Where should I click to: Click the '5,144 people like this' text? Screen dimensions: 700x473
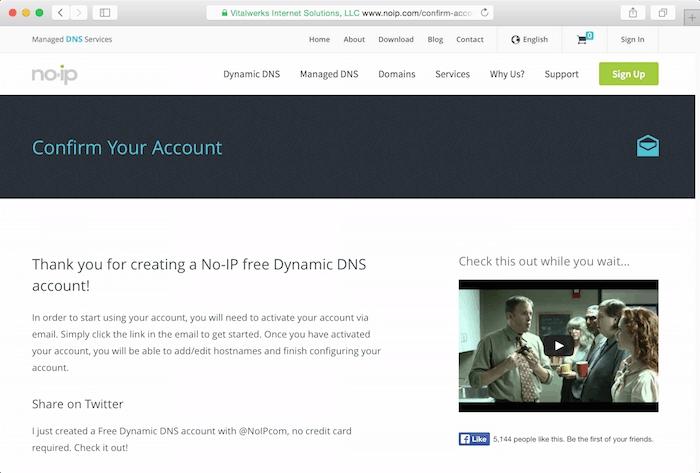click(x=573, y=439)
